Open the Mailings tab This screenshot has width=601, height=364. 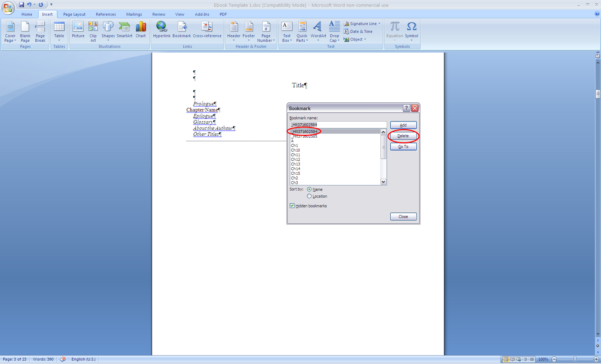click(x=134, y=14)
